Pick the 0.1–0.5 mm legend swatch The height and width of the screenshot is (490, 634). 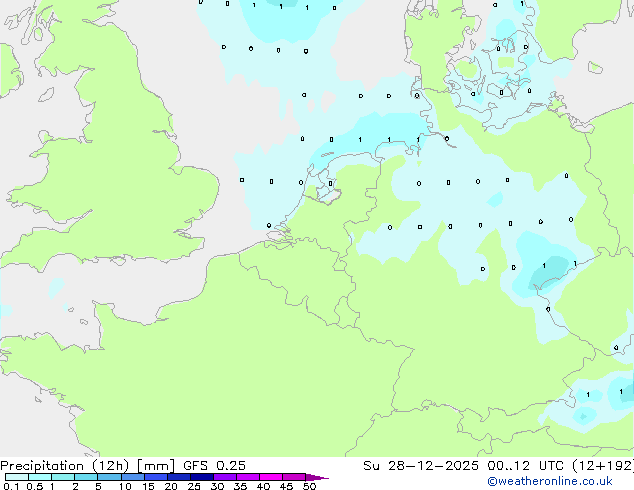[17, 477]
